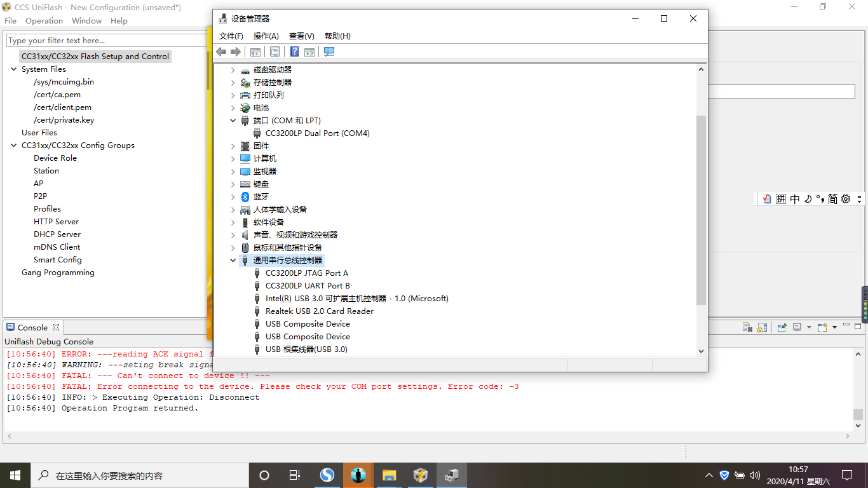Click Scan for hardware changes monitor icon
The width and height of the screenshot is (868, 488).
pos(329,51)
